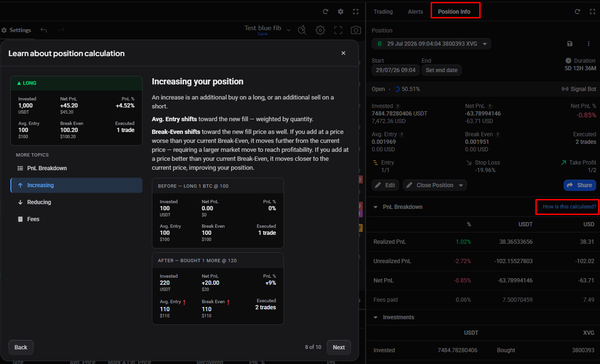The width and height of the screenshot is (600, 364).
Task: Open chart Settings at the toolbar's left
Action: [x=16, y=30]
